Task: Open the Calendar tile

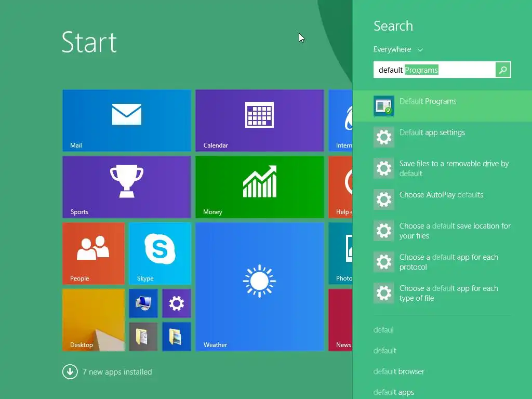Action: pos(260,120)
